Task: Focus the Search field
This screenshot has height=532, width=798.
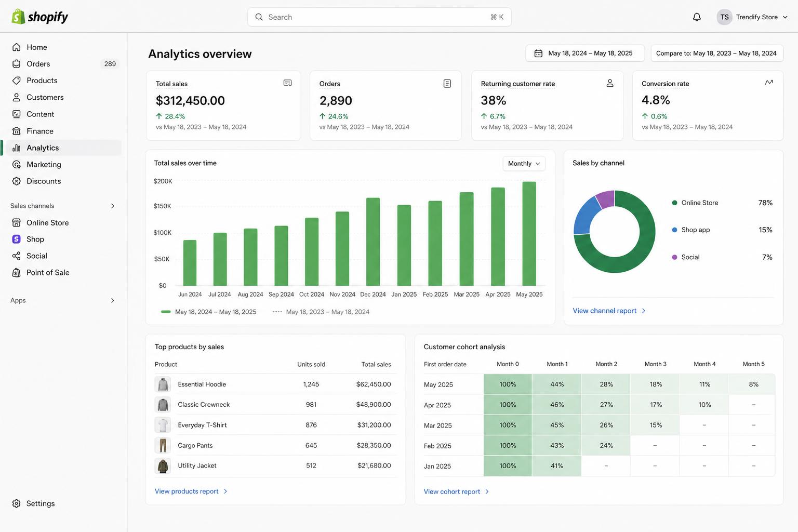Action: (x=379, y=17)
